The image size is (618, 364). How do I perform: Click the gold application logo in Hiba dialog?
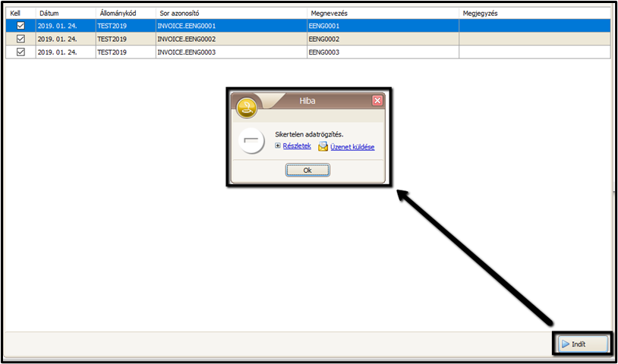246,107
